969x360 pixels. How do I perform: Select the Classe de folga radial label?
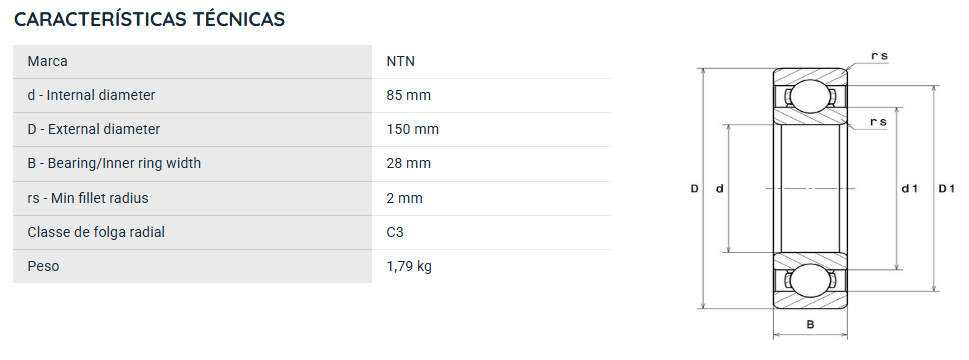click(96, 232)
